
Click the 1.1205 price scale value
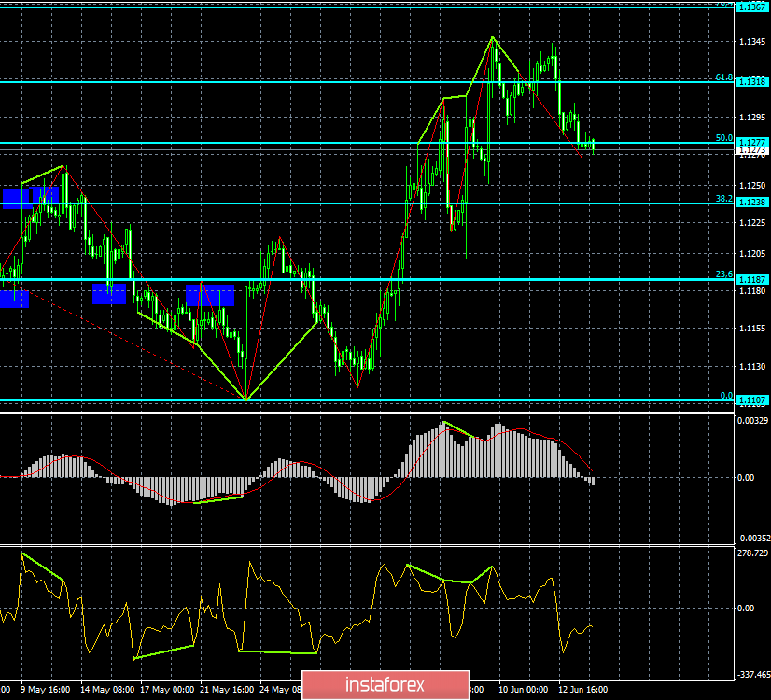tap(753, 253)
